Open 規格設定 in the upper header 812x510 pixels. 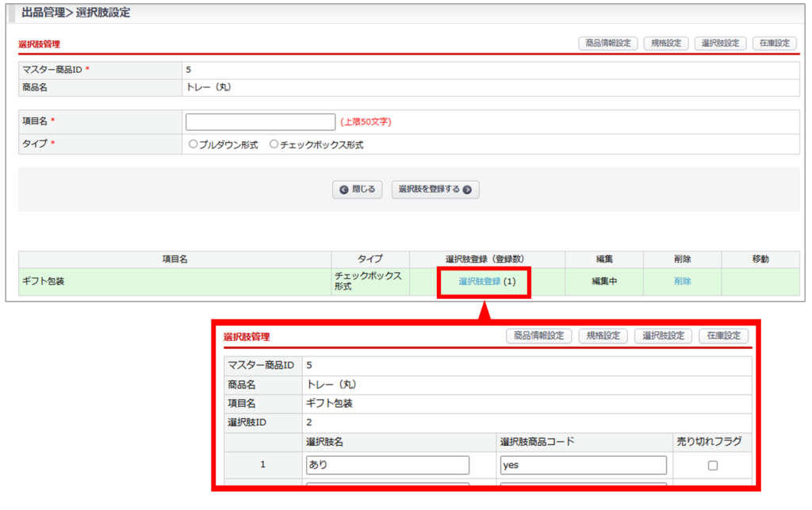[x=666, y=44]
